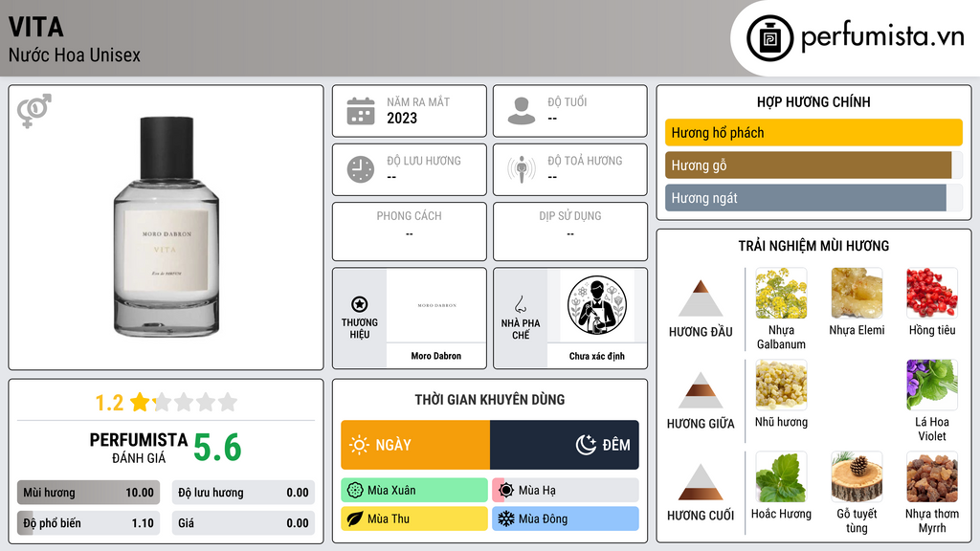Click the perfumer illustration avatar

pos(597,305)
